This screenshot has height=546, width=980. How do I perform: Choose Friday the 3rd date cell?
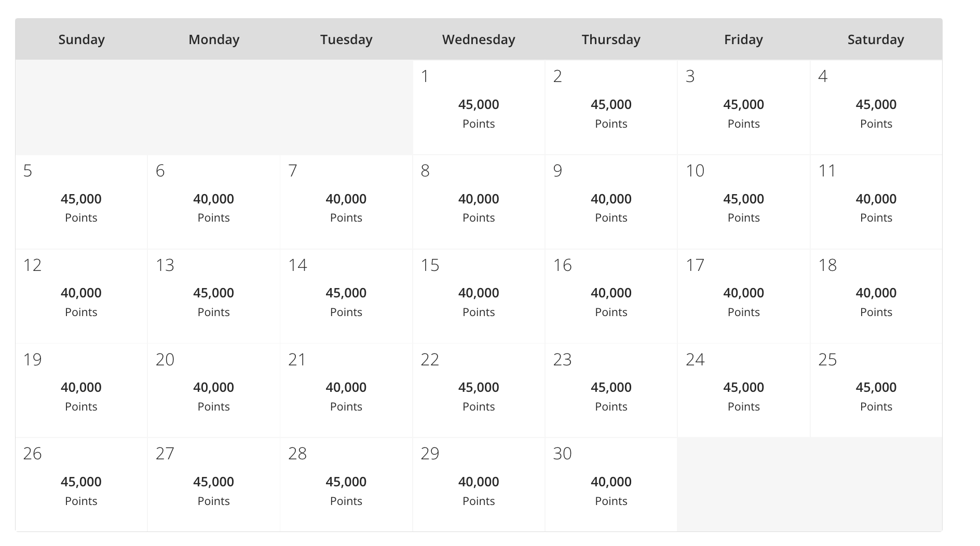[743, 108]
